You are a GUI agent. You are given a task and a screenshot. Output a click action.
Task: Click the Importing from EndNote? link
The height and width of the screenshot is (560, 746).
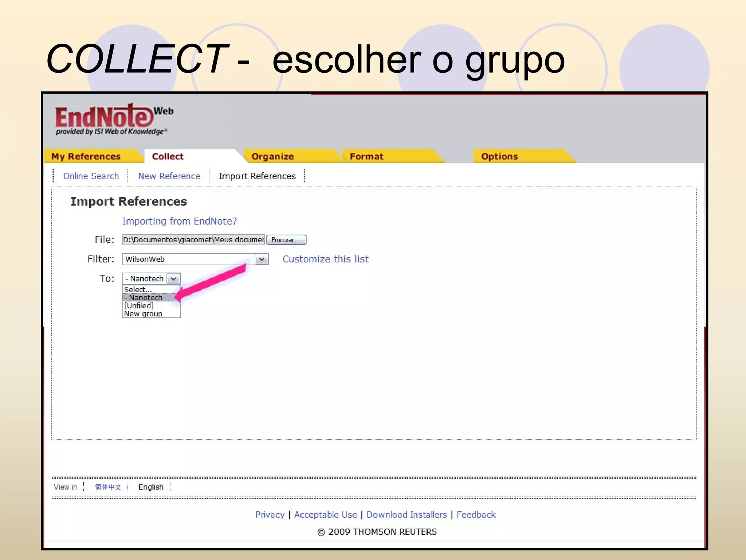[x=179, y=221]
